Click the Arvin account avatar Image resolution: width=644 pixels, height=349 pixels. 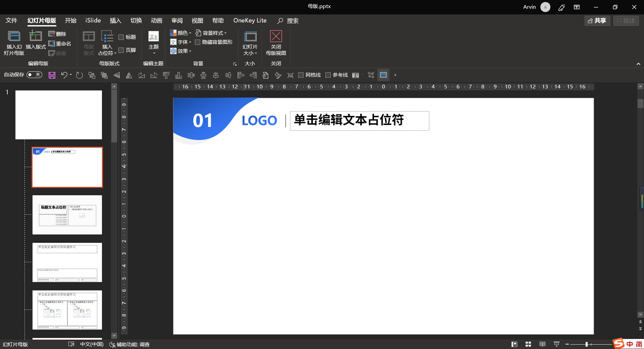[545, 7]
